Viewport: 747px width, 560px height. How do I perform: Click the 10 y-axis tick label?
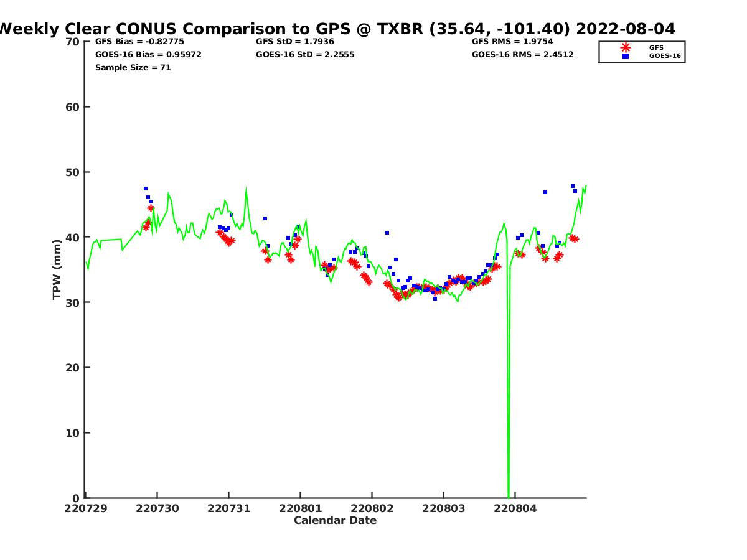click(73, 433)
